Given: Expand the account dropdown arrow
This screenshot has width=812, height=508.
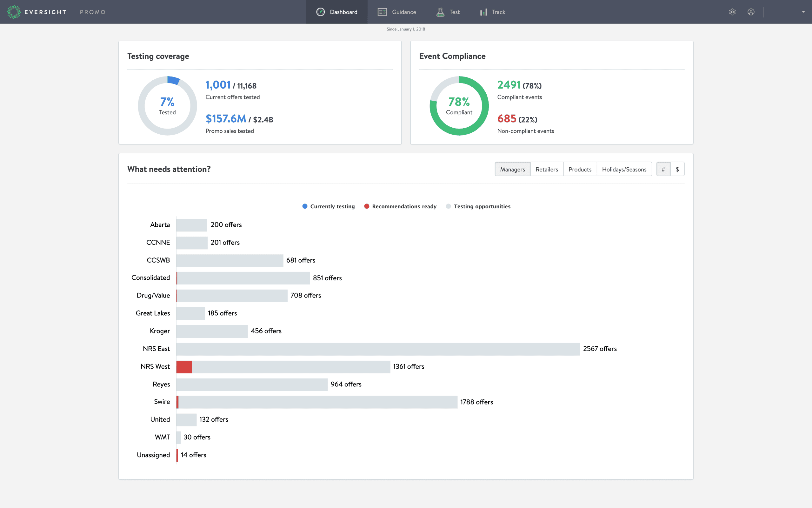Looking at the screenshot, I should 803,12.
